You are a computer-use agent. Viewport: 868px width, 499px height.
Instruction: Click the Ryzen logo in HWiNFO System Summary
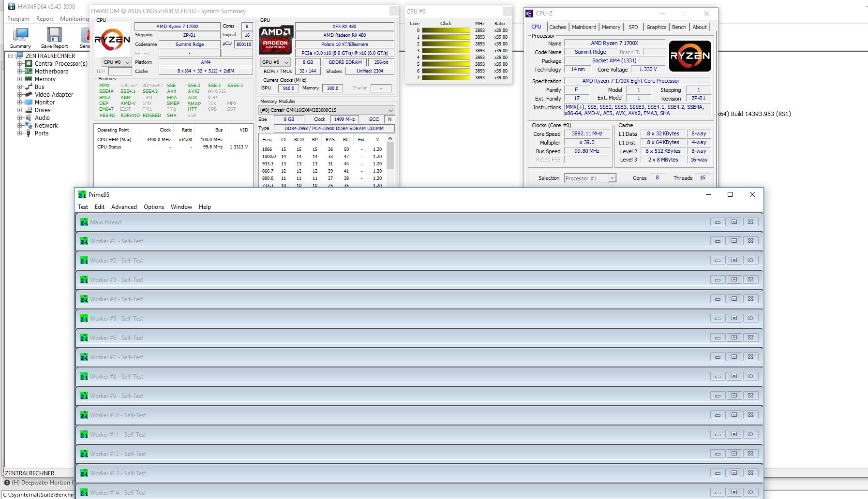tap(112, 40)
